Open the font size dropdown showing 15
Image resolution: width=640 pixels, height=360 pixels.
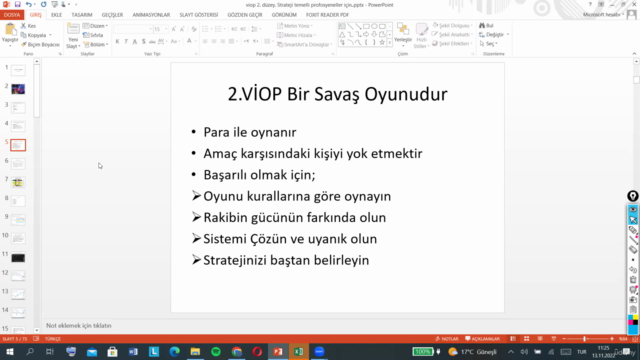[166, 29]
